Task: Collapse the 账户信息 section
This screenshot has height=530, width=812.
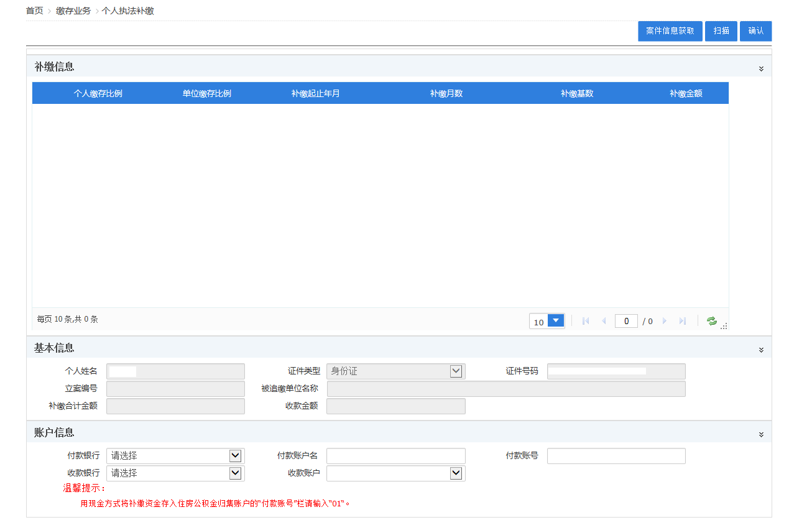Action: (x=761, y=434)
